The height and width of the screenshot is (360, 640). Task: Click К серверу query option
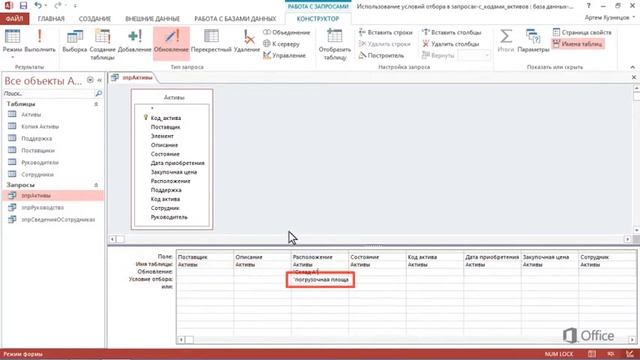(281, 44)
